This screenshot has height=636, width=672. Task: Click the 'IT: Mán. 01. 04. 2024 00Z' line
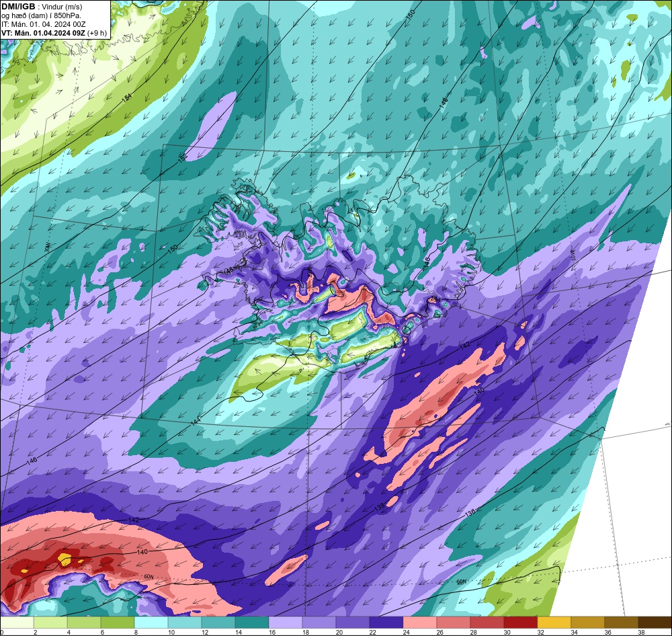click(x=43, y=24)
